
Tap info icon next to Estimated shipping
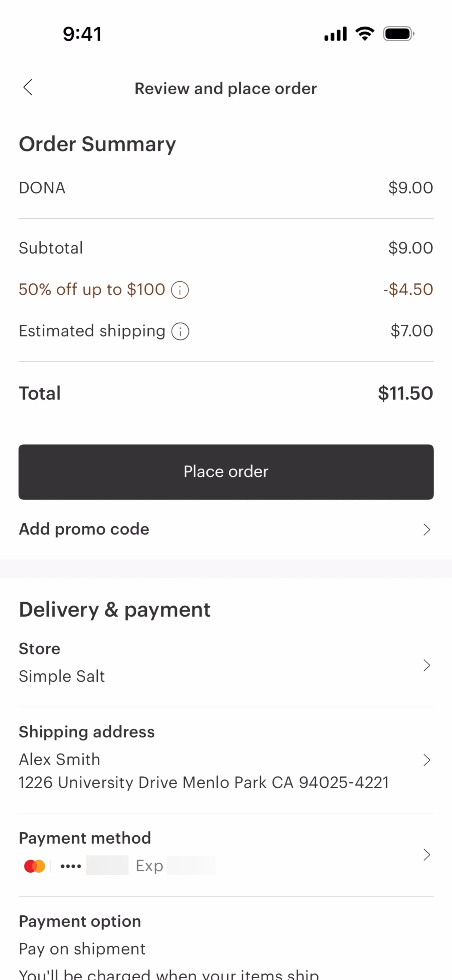180,331
